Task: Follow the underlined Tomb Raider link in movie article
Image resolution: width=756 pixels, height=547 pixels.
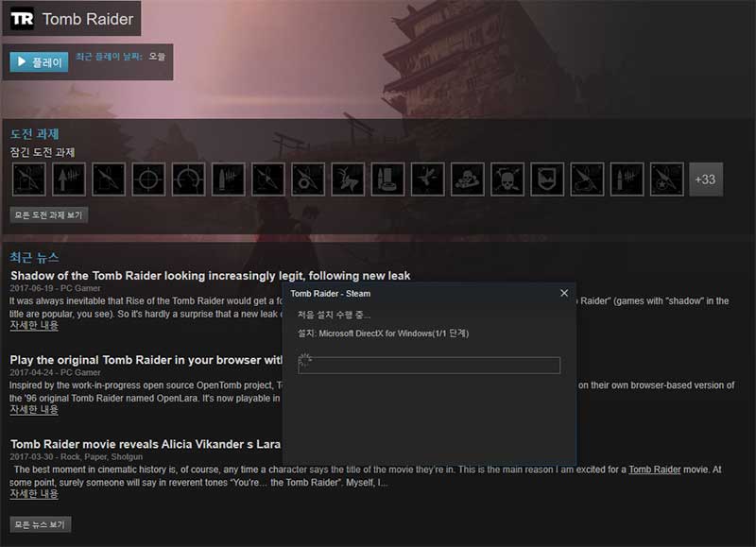Action: (x=654, y=470)
